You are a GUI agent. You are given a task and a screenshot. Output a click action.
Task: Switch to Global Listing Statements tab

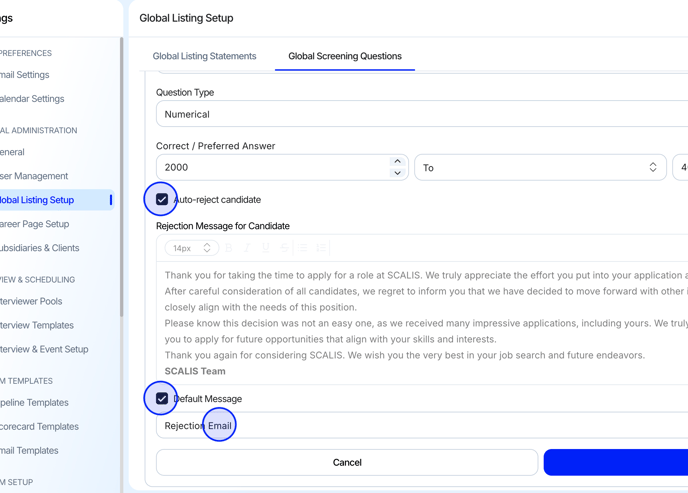click(204, 56)
